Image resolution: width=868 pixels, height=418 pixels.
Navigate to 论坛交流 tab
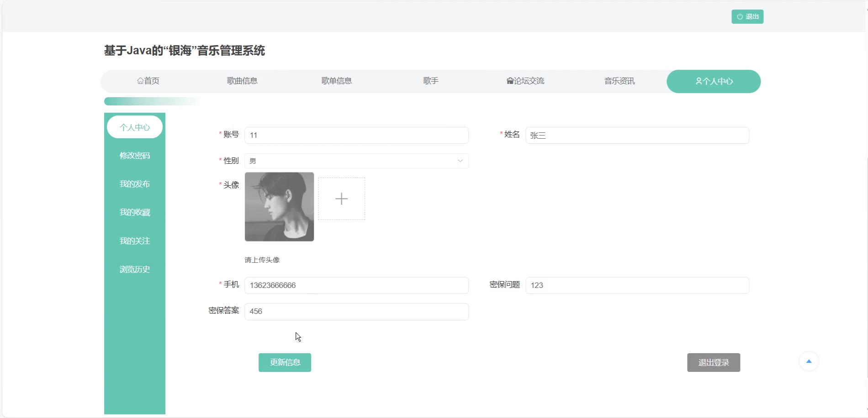click(525, 81)
